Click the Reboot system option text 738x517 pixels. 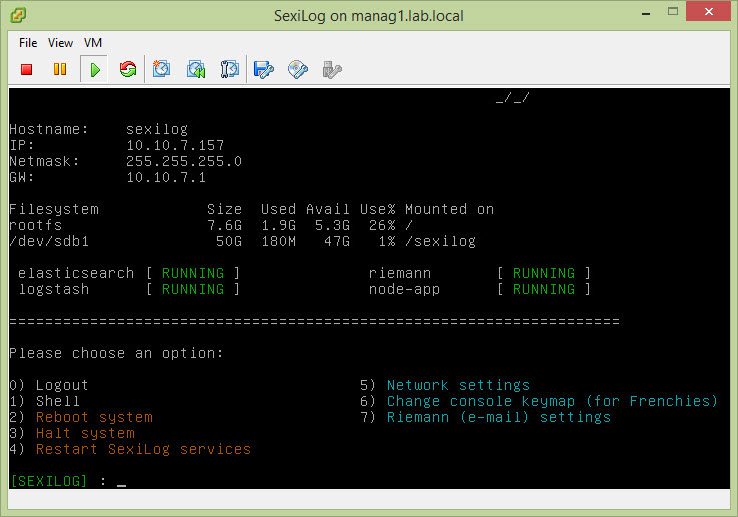click(x=94, y=417)
